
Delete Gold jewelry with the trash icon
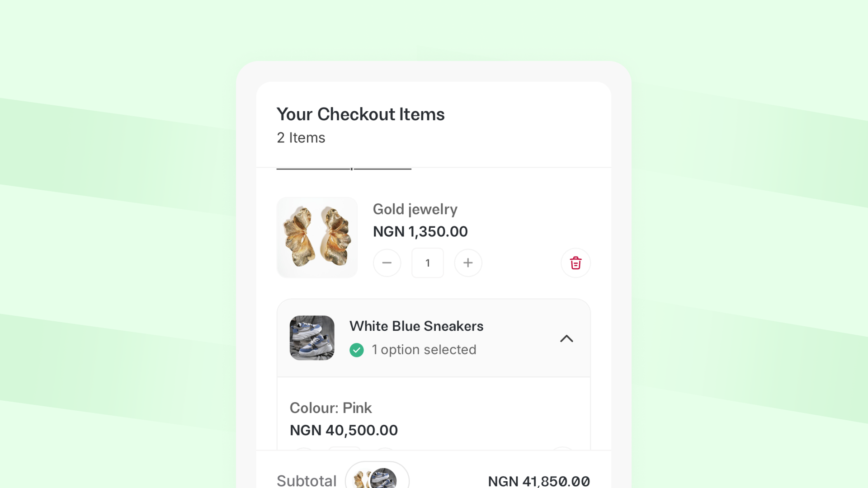576,263
